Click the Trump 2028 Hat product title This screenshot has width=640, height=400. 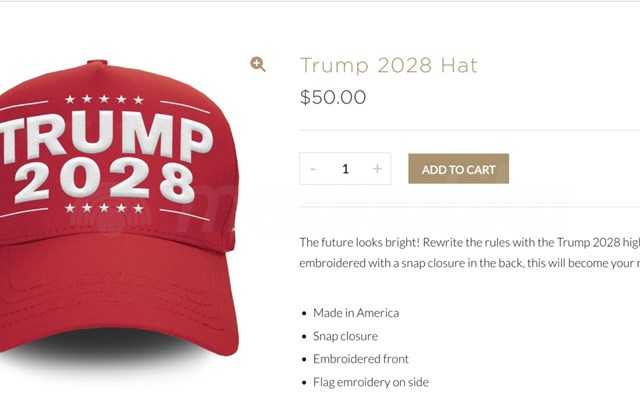(389, 65)
